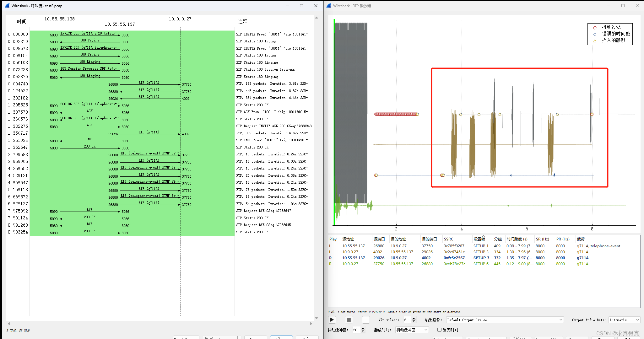Click the Wireshark logo in 呼叫流 title bar
Screen dimensions: 644x339
(7, 6)
